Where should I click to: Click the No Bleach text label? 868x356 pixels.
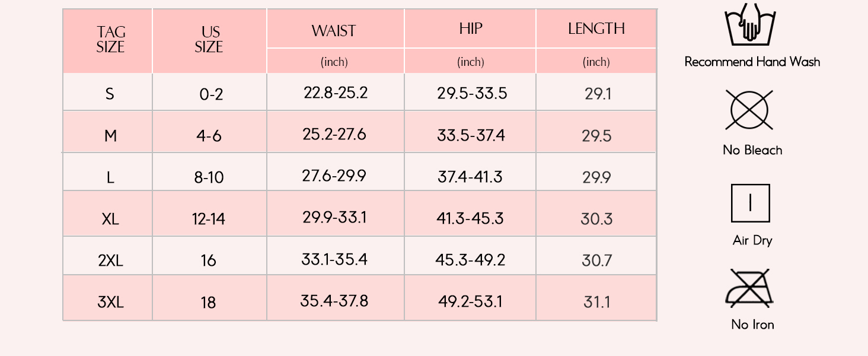pyautogui.click(x=752, y=150)
